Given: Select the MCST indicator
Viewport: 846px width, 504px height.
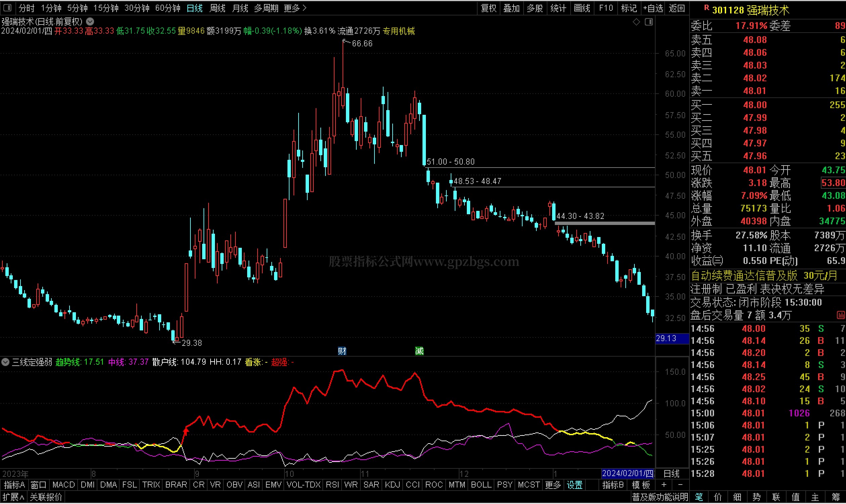Looking at the screenshot, I should (x=529, y=485).
